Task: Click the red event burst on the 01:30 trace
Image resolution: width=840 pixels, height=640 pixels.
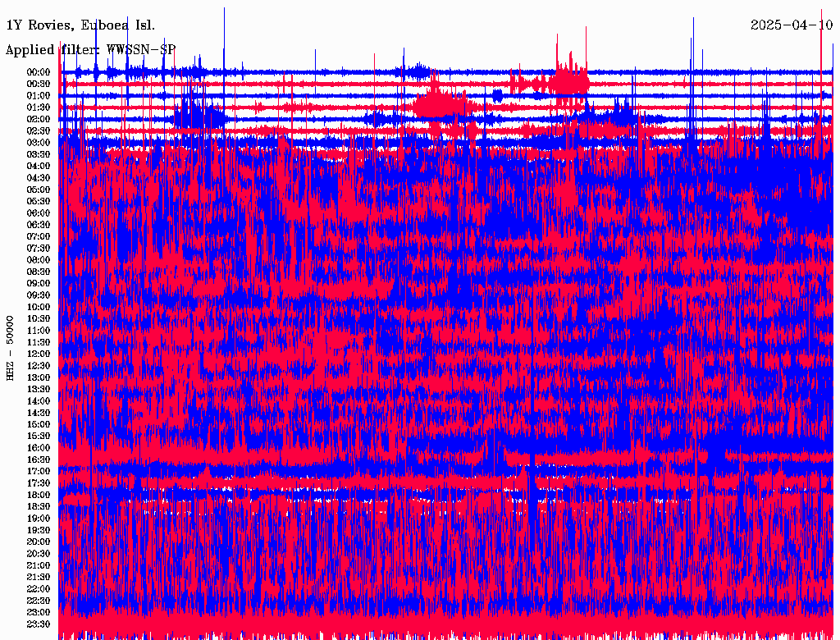Action: (439, 106)
